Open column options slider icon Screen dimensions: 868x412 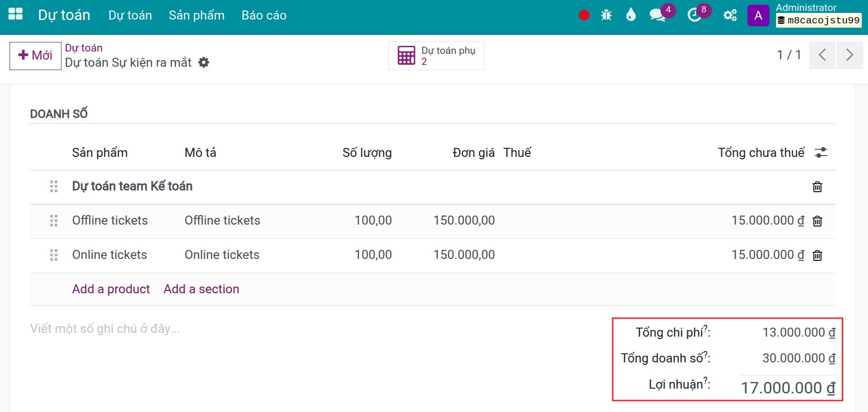click(x=821, y=153)
